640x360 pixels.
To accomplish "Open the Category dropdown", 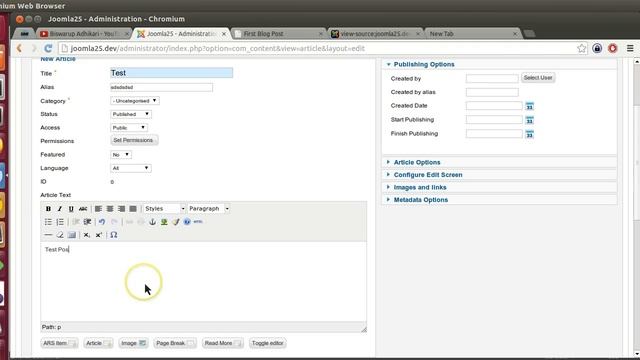I will point(135,100).
